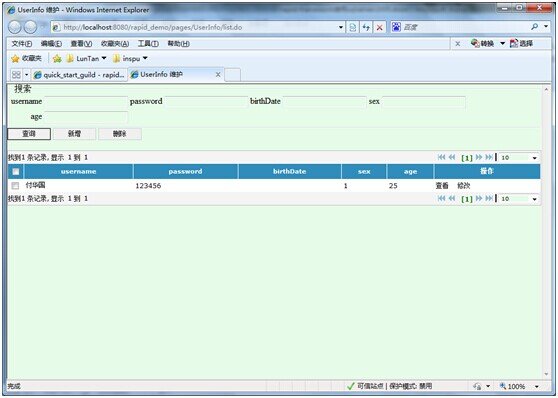This screenshot has height=398, width=558.
Task: Open the 收藏夹(A) menu
Action: click(115, 44)
